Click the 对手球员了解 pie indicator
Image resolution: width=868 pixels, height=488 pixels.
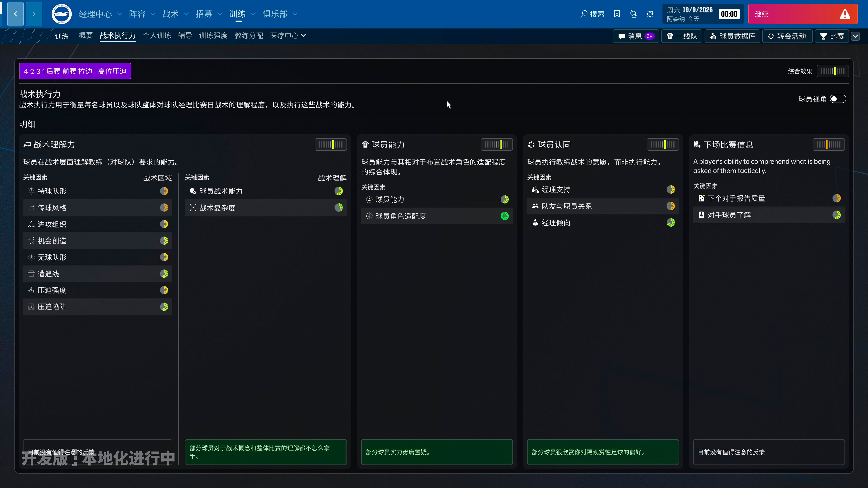pyautogui.click(x=837, y=215)
